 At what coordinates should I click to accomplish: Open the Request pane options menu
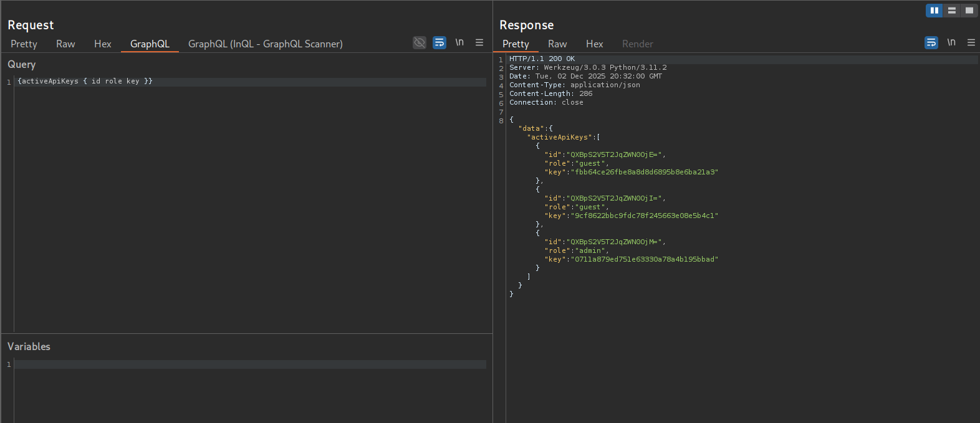click(x=479, y=42)
